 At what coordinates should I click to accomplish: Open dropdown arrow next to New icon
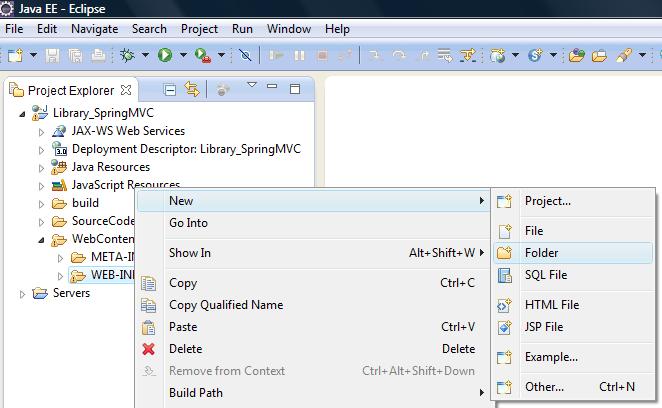(33, 55)
